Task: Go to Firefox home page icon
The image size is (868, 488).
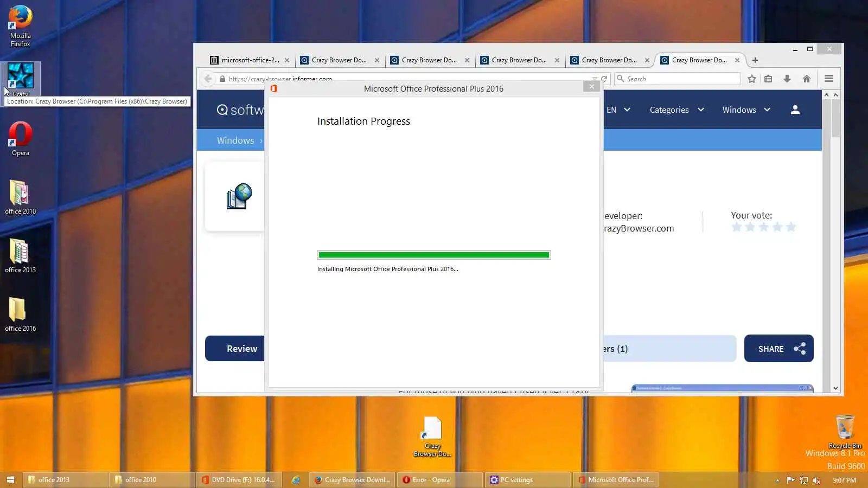Action: (x=807, y=79)
